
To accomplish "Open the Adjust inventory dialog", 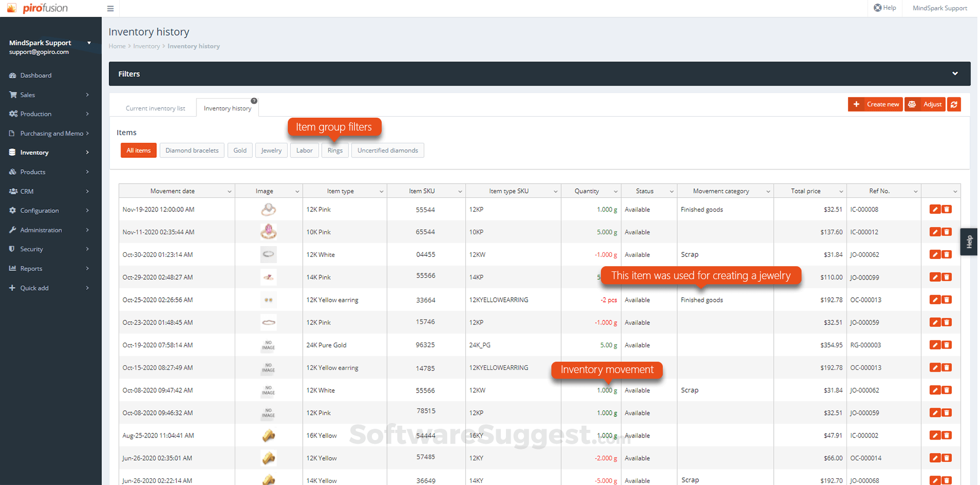I will point(925,104).
